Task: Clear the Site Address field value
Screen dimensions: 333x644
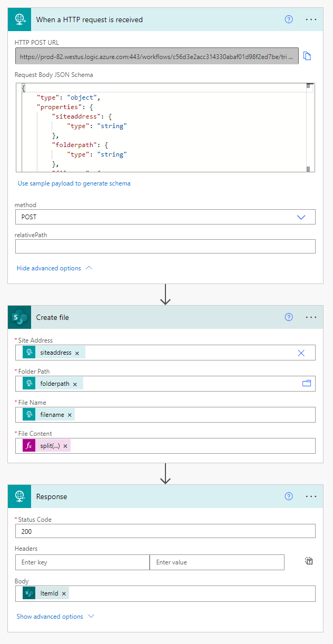Action: click(301, 353)
